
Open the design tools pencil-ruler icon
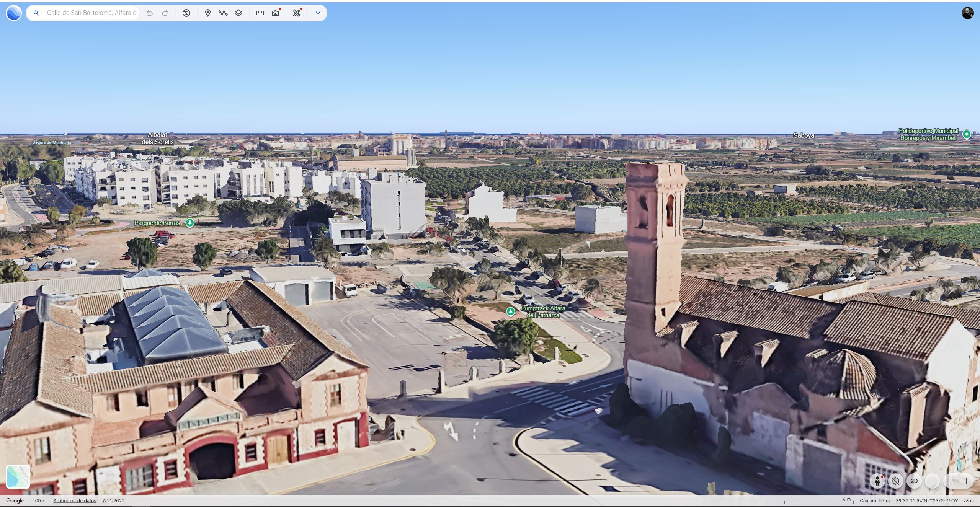point(297,13)
